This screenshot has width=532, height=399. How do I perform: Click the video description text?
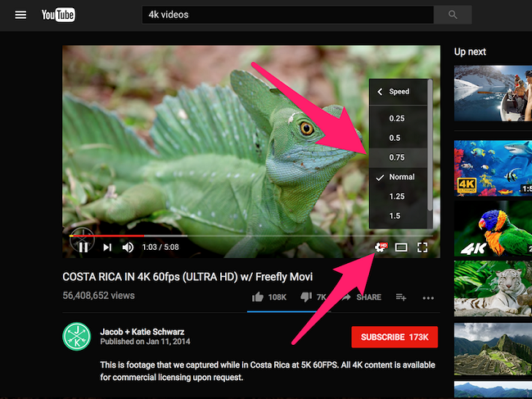point(268,371)
